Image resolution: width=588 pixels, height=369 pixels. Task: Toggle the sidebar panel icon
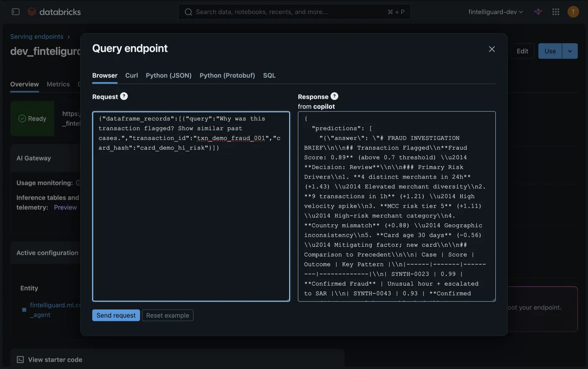pyautogui.click(x=16, y=12)
